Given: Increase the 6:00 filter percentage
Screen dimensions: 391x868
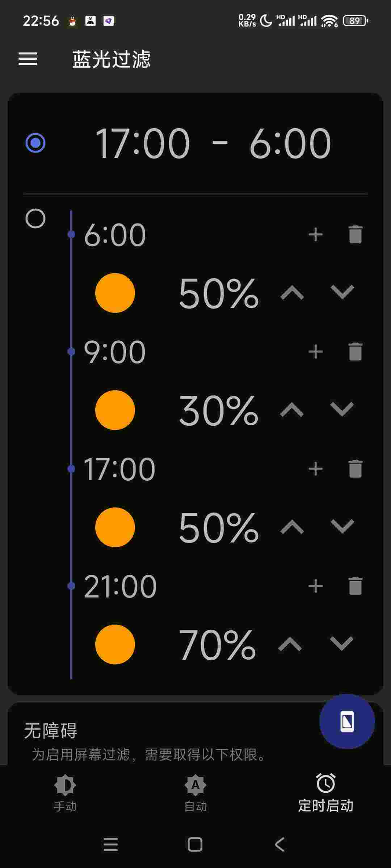Looking at the screenshot, I should pyautogui.click(x=292, y=293).
